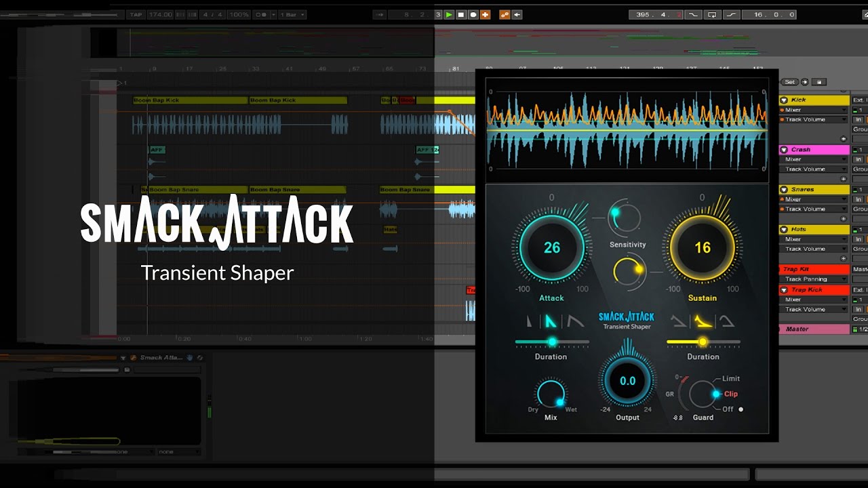This screenshot has width=868, height=488.
Task: Toggle the punch-out switch icon
Action: (x=731, y=14)
